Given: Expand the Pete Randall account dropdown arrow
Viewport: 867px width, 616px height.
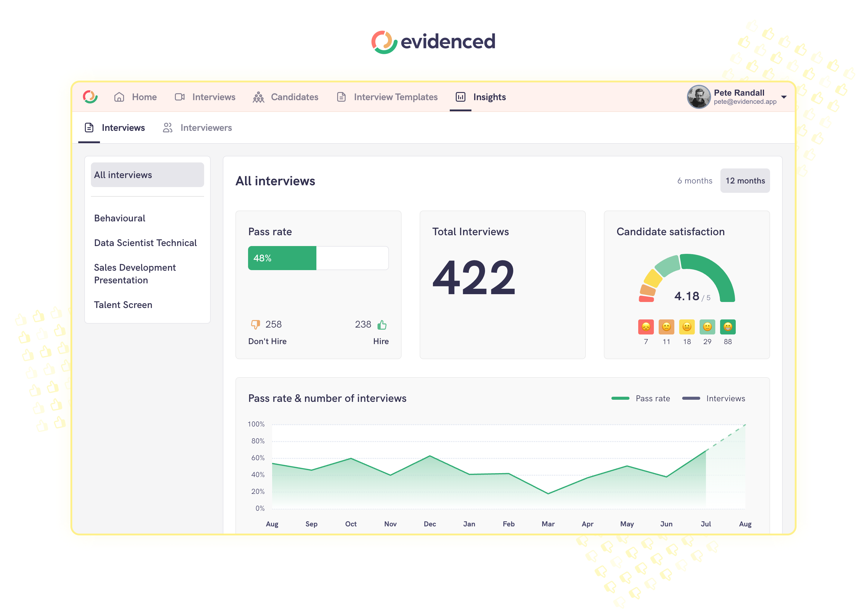Looking at the screenshot, I should coord(784,97).
